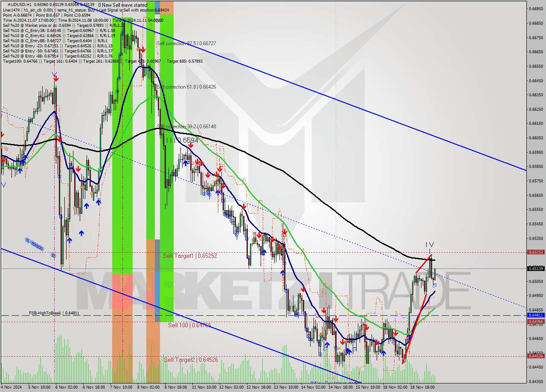Click the 'Sell correction 38.2 | 0.66148' label
Viewport: 546px width, 392px height.
point(186,127)
